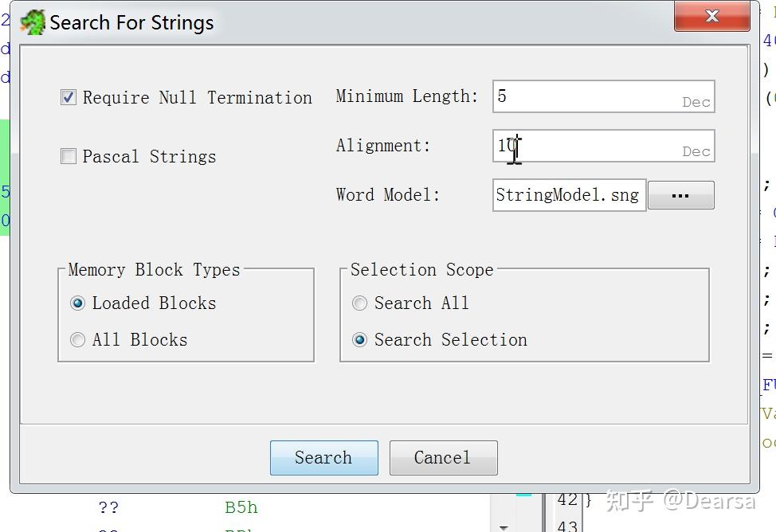Select the Loaded Blocks radio option
The image size is (776, 532).
pyautogui.click(x=77, y=303)
